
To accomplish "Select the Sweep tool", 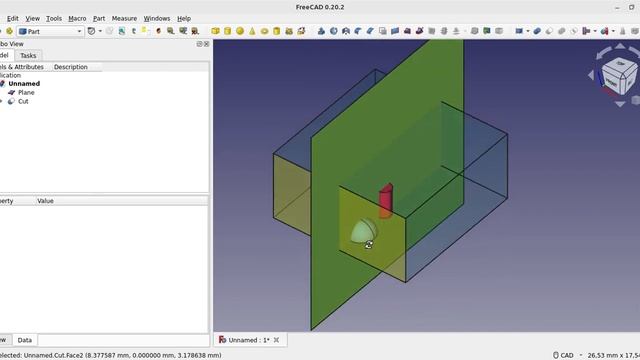I will coord(419,31).
